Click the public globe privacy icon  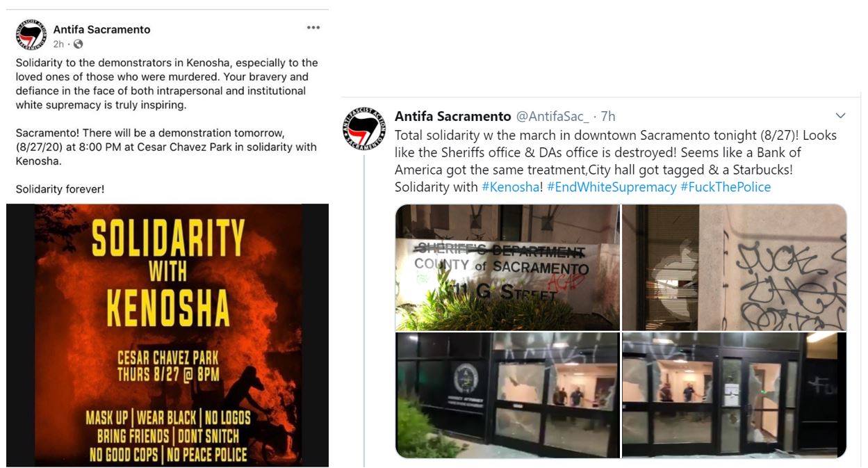click(78, 44)
